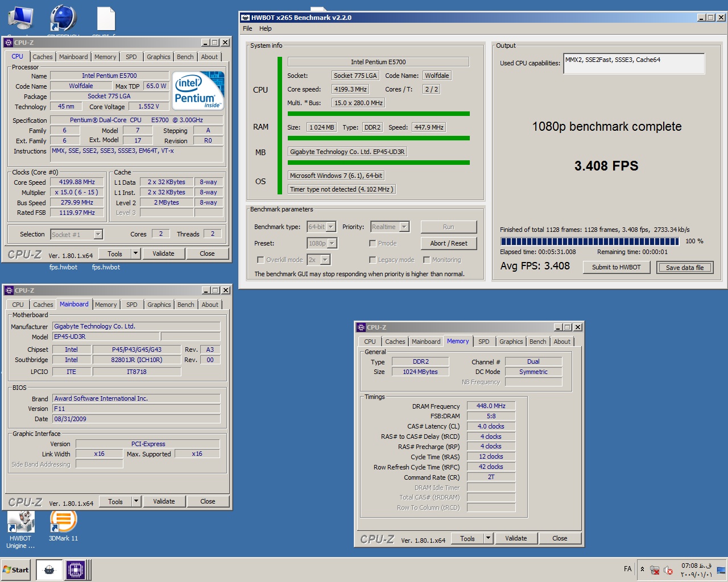Open the File menu in HWBOT x265

(x=247, y=28)
